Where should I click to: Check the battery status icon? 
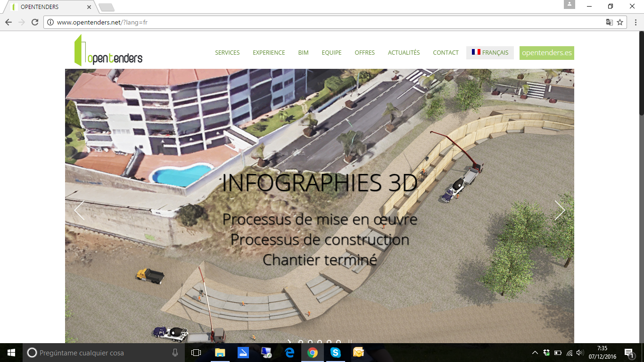tap(558, 353)
